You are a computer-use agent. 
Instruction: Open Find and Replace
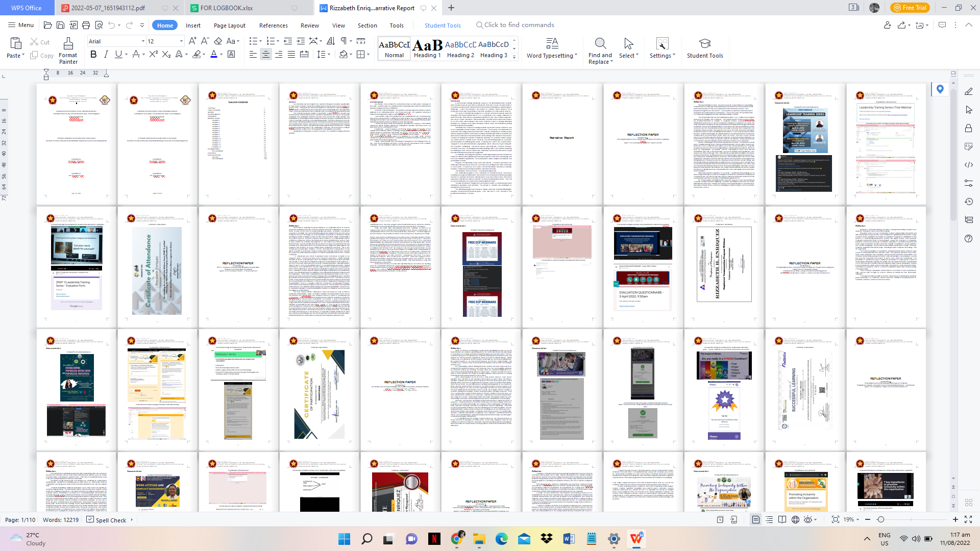point(600,50)
